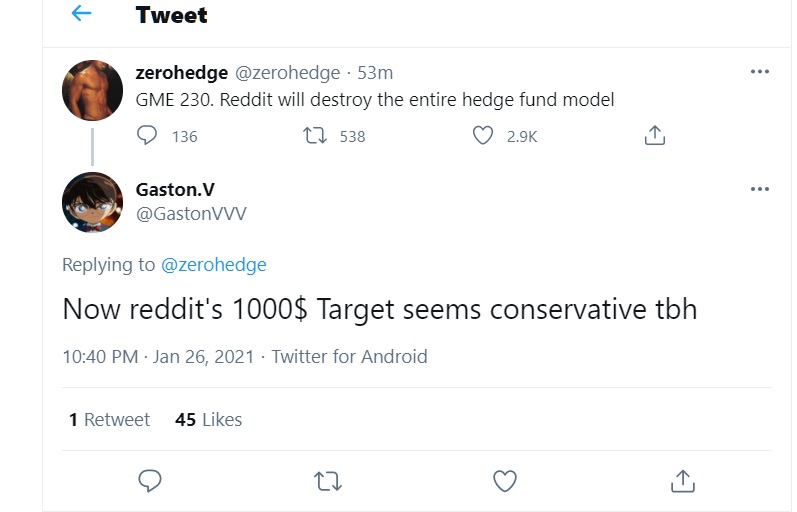
Task: Like Gaston.V's tweet with the heart
Action: tap(505, 481)
